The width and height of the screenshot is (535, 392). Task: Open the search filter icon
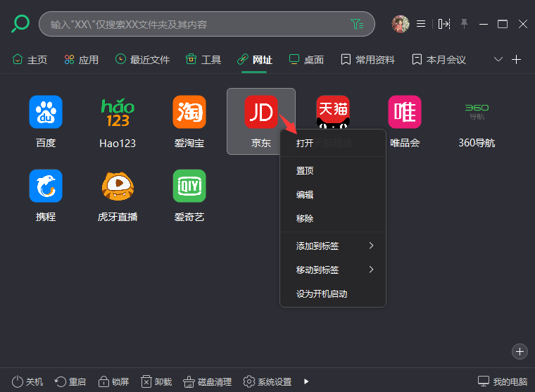coord(357,24)
